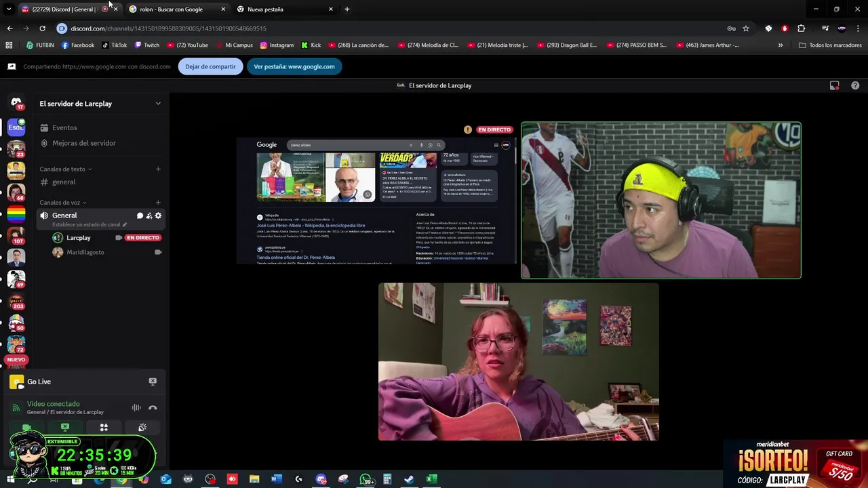Close the rolon Google search tab
This screenshot has height=488, width=868.
click(x=223, y=9)
